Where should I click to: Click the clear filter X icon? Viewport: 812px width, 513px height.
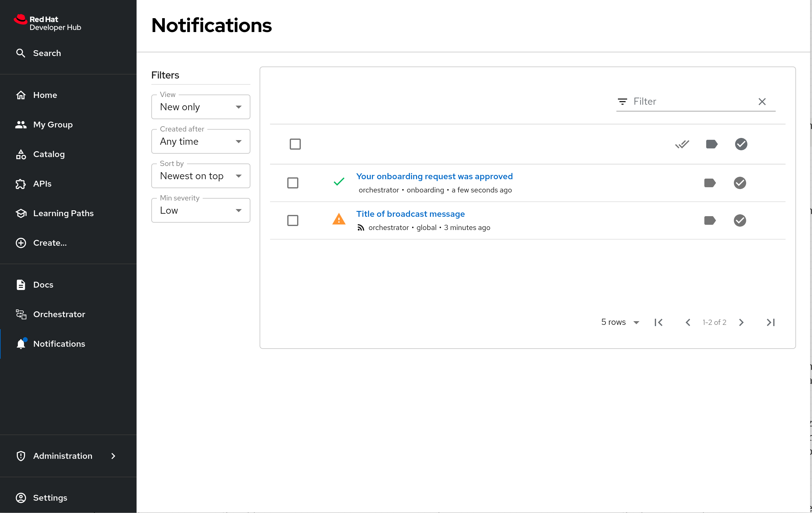click(x=762, y=102)
